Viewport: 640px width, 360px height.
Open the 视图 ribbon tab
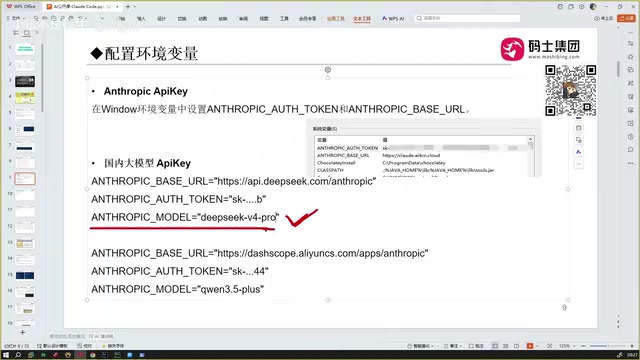pos(264,19)
